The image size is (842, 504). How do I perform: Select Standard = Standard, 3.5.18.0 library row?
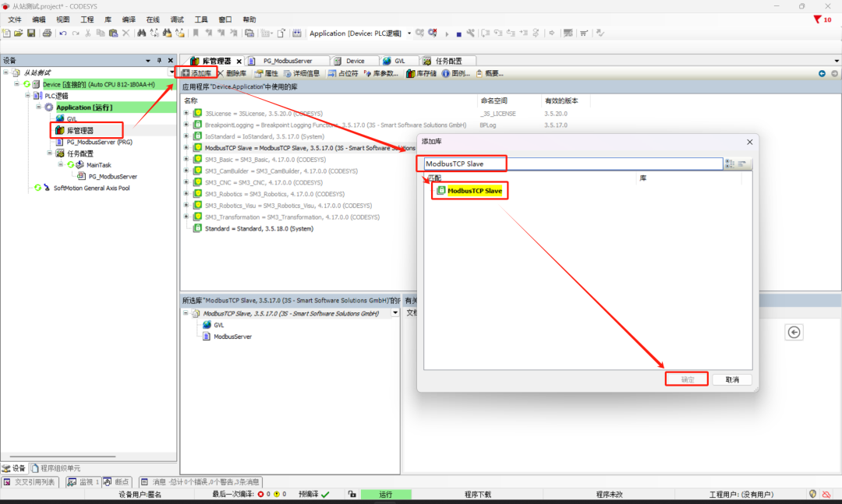259,229
